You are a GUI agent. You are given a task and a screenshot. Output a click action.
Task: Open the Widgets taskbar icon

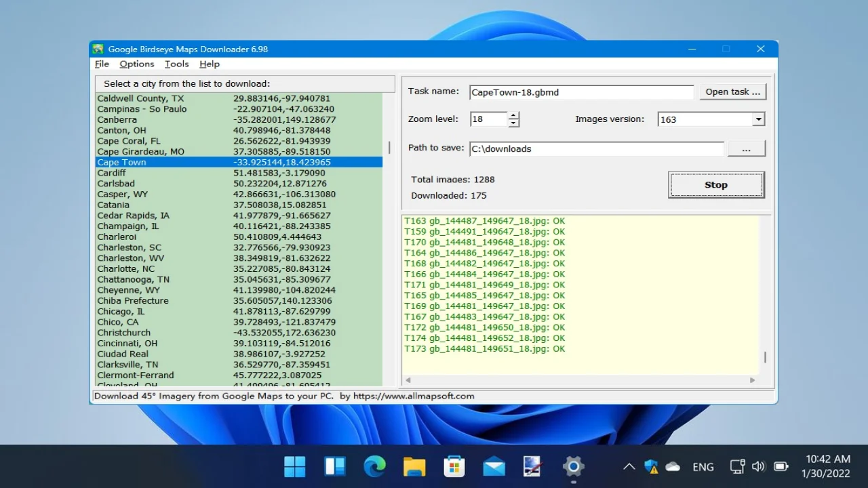tap(335, 466)
